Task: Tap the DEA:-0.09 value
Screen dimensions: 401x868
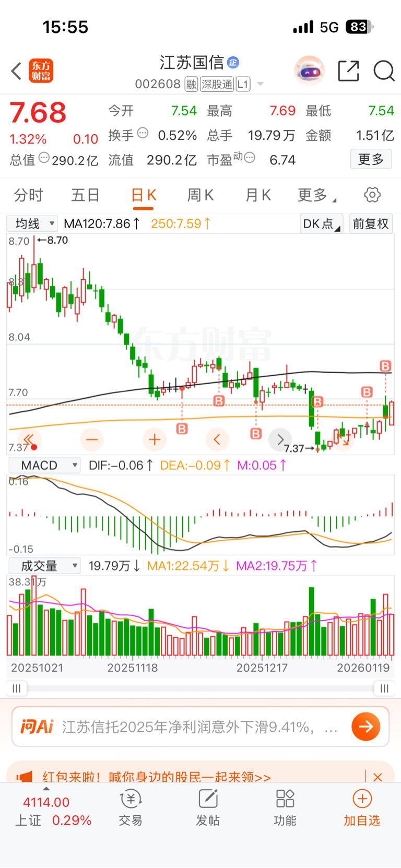Action: [195, 465]
